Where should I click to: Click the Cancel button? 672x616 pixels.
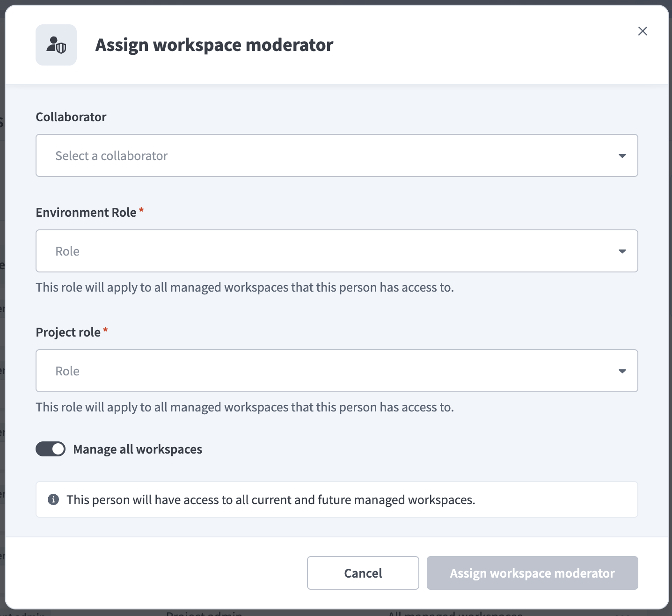click(363, 573)
